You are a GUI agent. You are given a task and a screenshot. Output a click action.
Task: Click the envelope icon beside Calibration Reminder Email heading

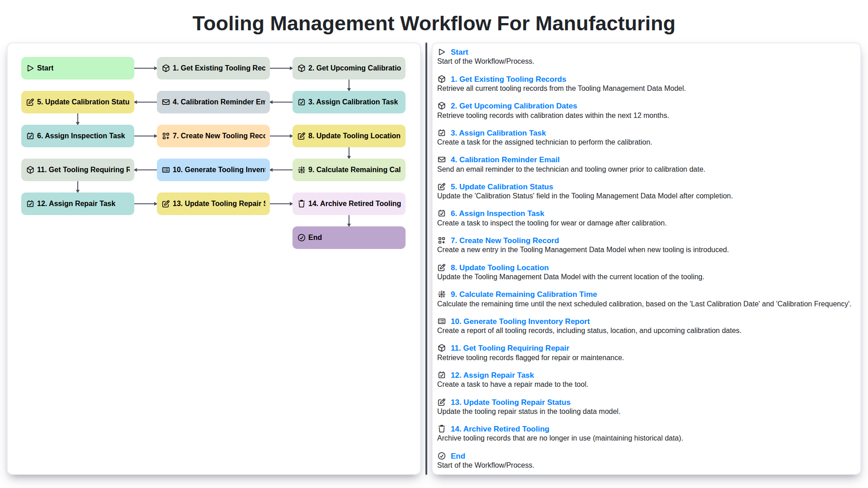point(442,160)
